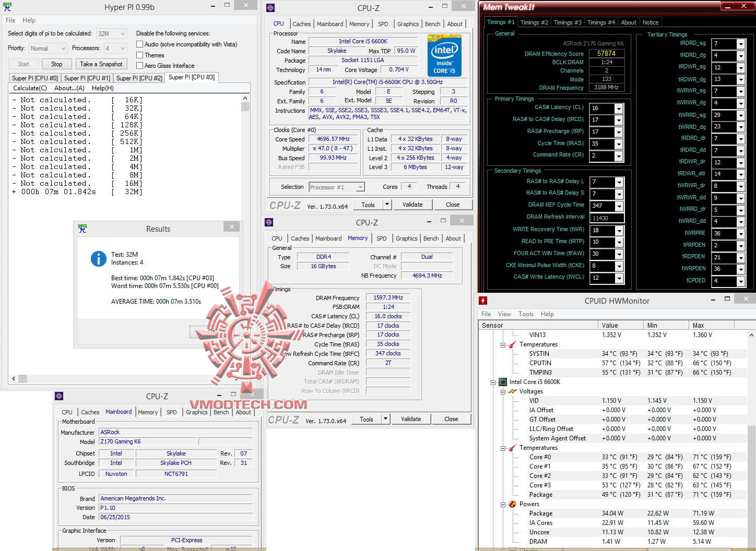
Task: Click the Stop button in Hyper PI
Action: (57, 64)
